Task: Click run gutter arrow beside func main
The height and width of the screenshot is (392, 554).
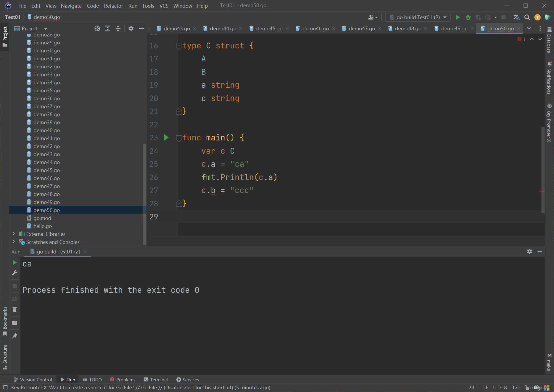Action: pyautogui.click(x=166, y=137)
